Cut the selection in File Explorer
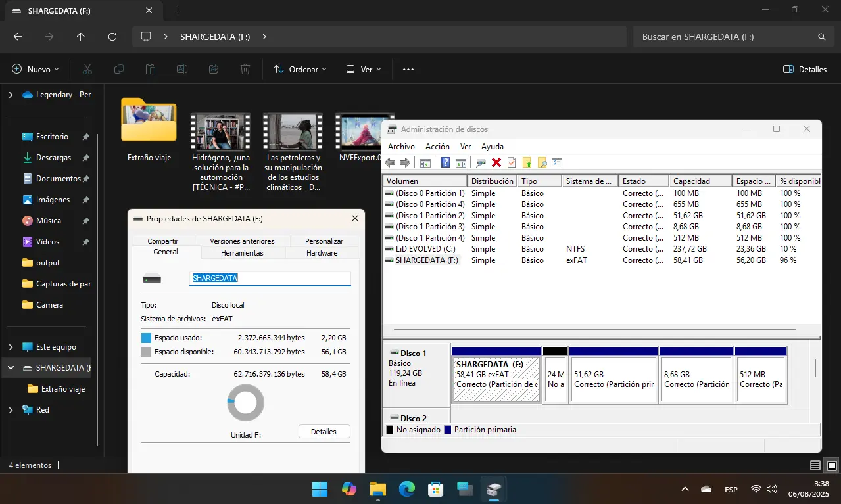This screenshot has height=504, width=841. pyautogui.click(x=87, y=69)
